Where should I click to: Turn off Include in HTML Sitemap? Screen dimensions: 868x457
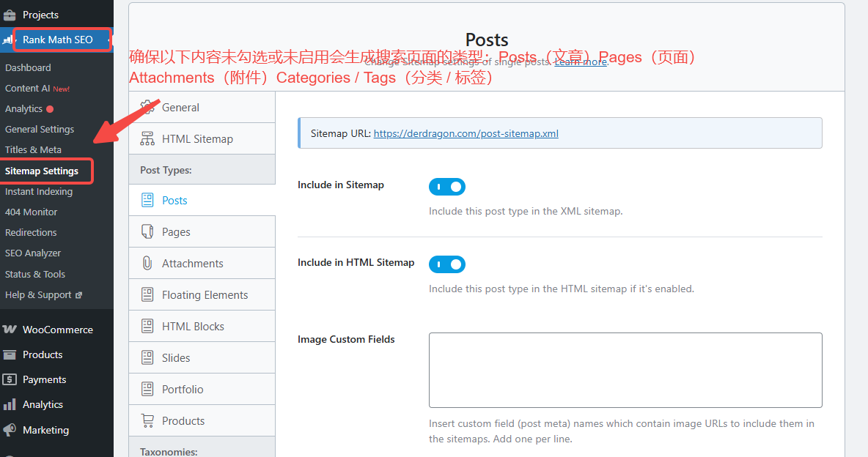pyautogui.click(x=447, y=264)
